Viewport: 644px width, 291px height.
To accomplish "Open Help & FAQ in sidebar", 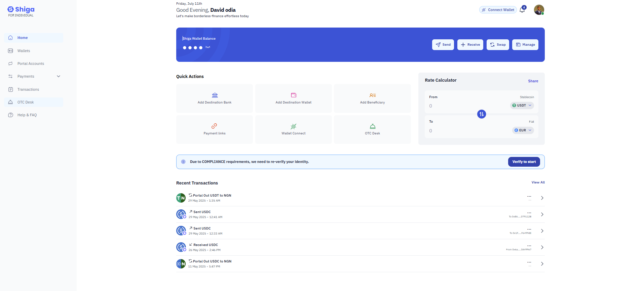I will click(34, 115).
